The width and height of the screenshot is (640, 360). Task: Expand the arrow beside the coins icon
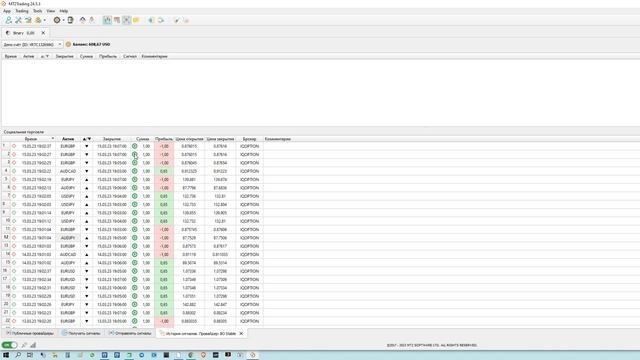click(x=44, y=20)
